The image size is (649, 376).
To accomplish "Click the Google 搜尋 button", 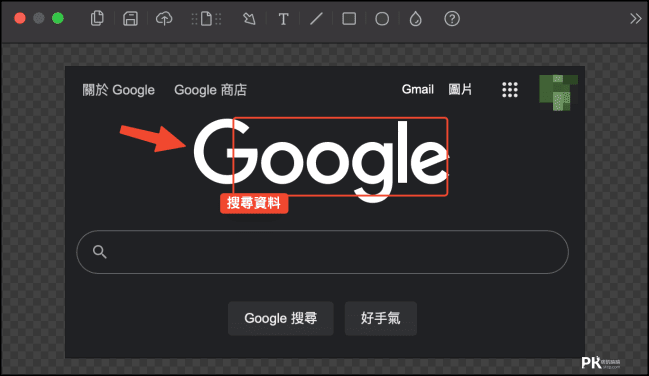I will click(x=281, y=318).
